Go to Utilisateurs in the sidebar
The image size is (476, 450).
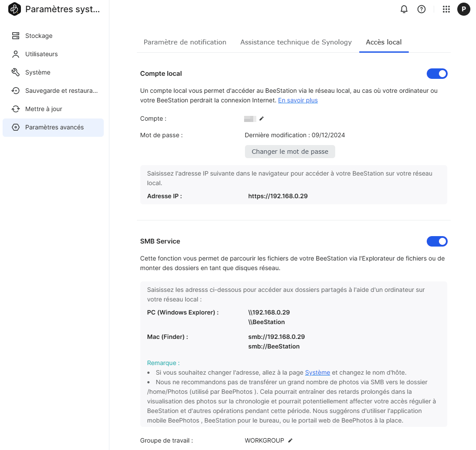pos(41,54)
